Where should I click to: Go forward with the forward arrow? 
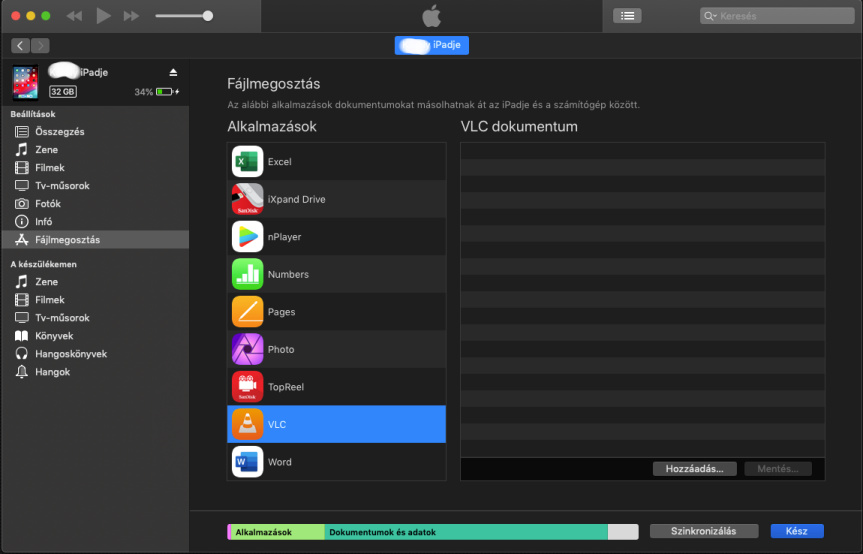point(40,46)
